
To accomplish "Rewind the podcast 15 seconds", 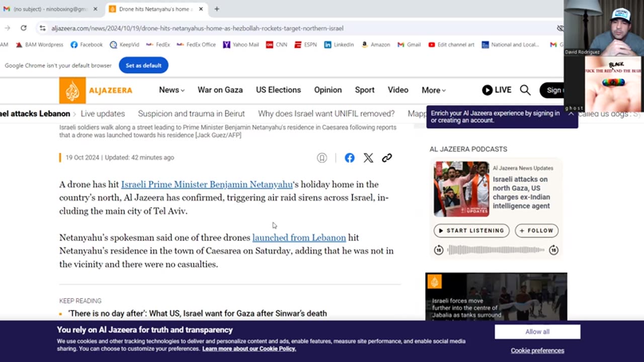I will tap(439, 250).
